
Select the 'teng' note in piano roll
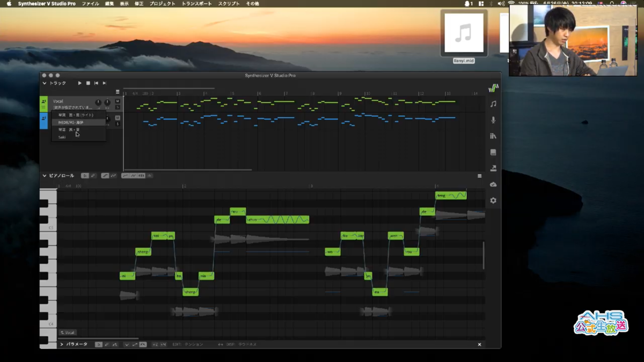[451, 196]
